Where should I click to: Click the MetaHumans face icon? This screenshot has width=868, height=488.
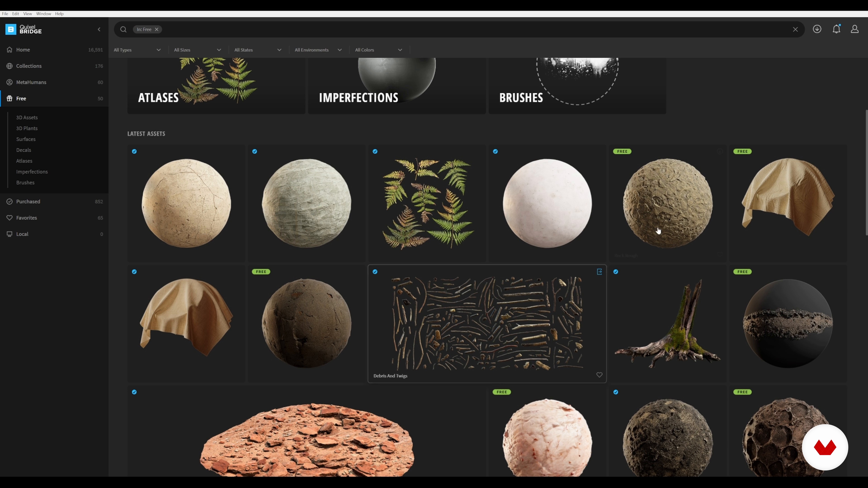9,82
